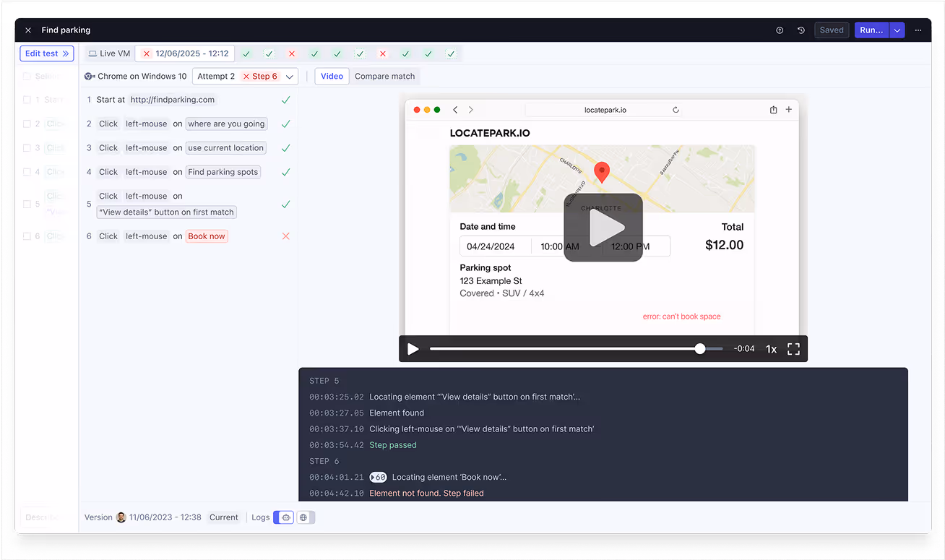This screenshot has width=945, height=560.
Task: Click the Current version badge
Action: pyautogui.click(x=224, y=517)
